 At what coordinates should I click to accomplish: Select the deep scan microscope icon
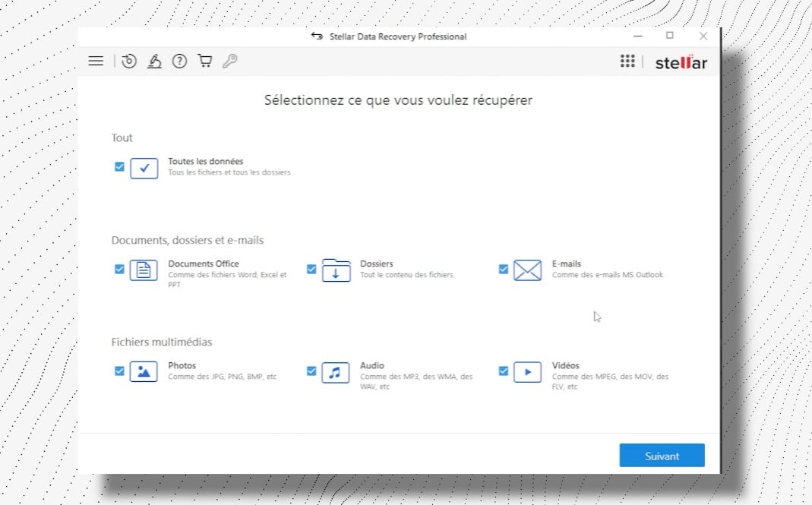click(x=154, y=61)
